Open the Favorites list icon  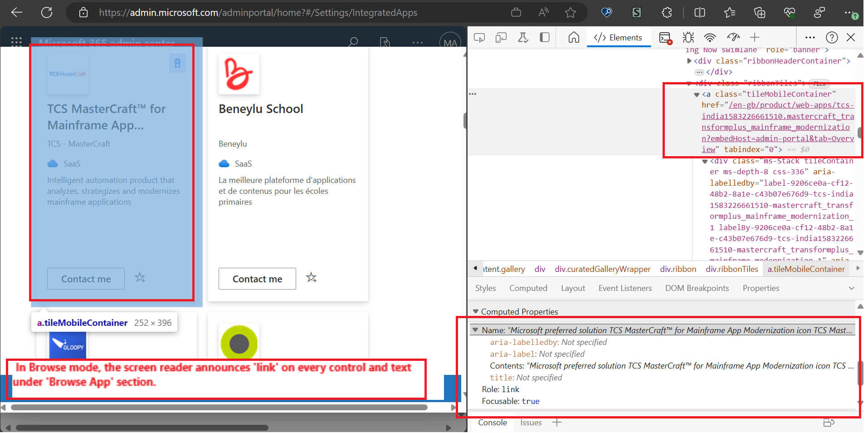[x=730, y=12]
